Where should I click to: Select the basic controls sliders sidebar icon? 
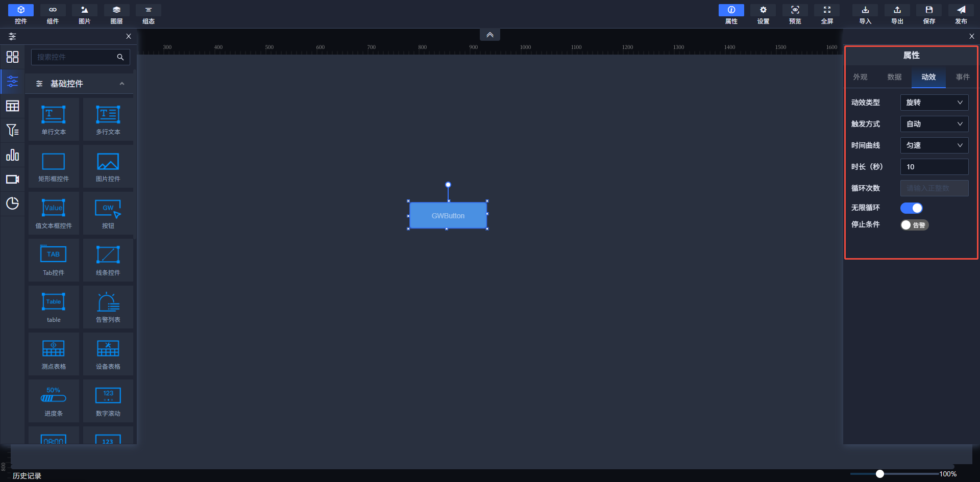click(x=12, y=81)
